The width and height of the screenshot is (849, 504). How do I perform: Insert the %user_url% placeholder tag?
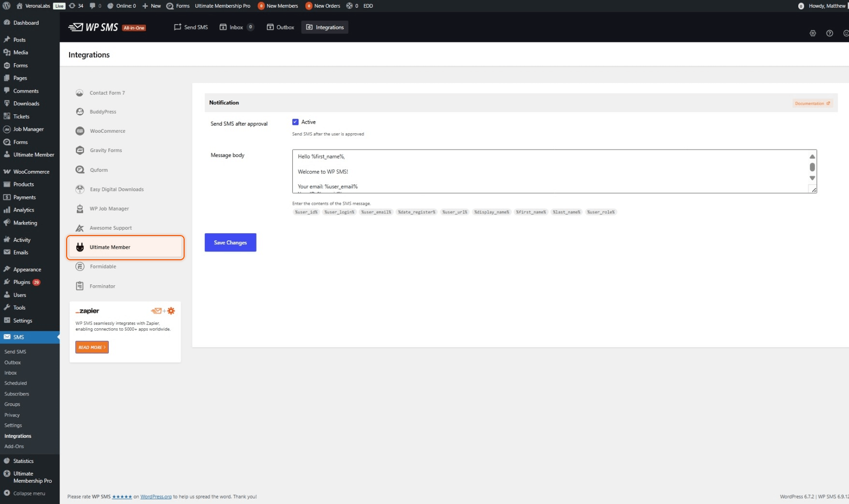click(x=455, y=212)
